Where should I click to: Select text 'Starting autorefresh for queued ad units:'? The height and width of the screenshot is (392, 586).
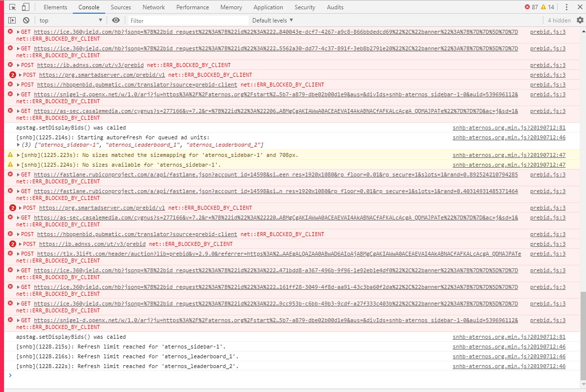tap(143, 137)
